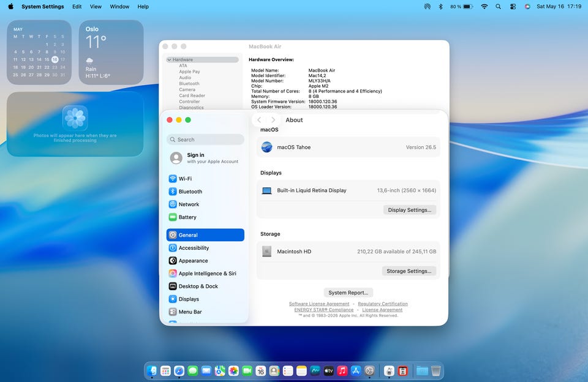
Task: Click the System Report button
Action: (348, 293)
